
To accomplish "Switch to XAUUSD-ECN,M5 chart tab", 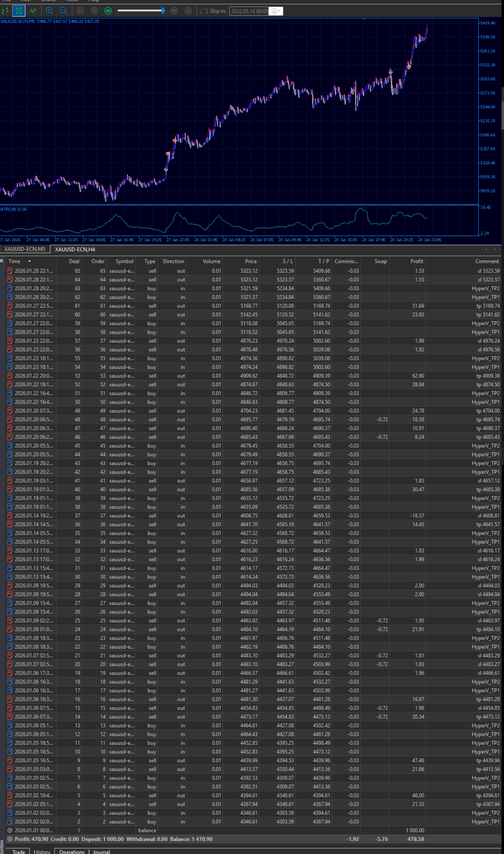I will coord(25,249).
